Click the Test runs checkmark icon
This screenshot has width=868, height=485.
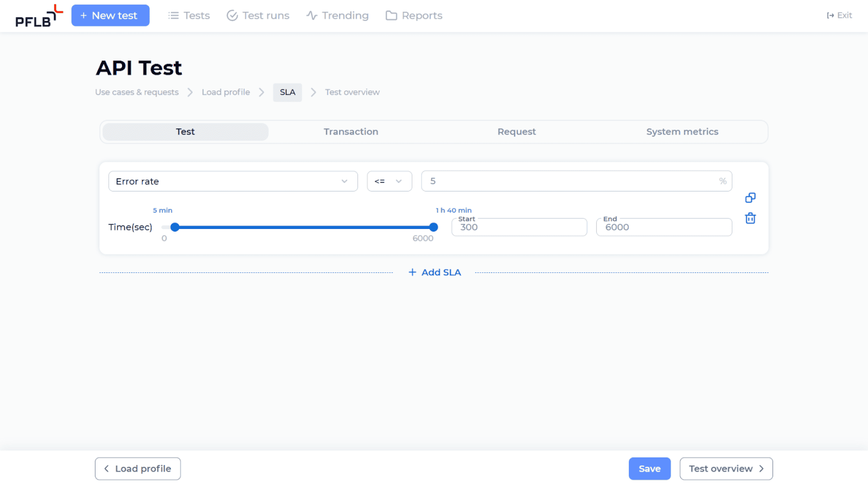point(232,16)
